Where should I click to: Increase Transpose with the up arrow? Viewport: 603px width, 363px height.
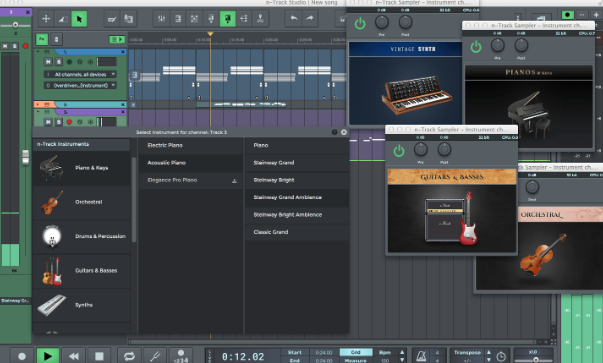pyautogui.click(x=489, y=352)
